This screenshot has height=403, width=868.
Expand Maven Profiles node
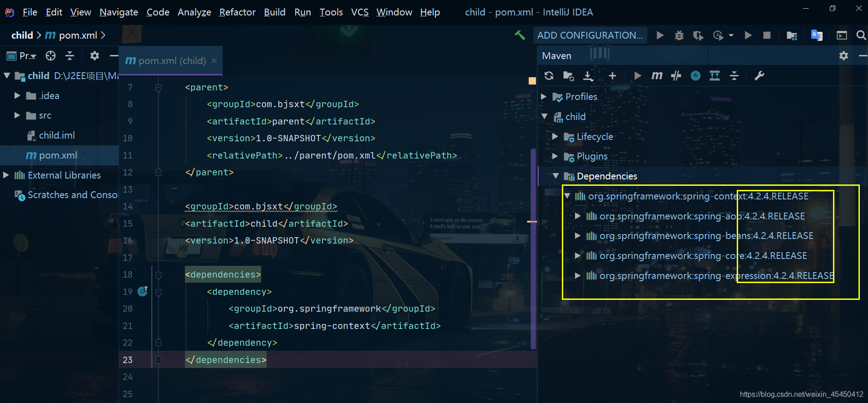(544, 96)
